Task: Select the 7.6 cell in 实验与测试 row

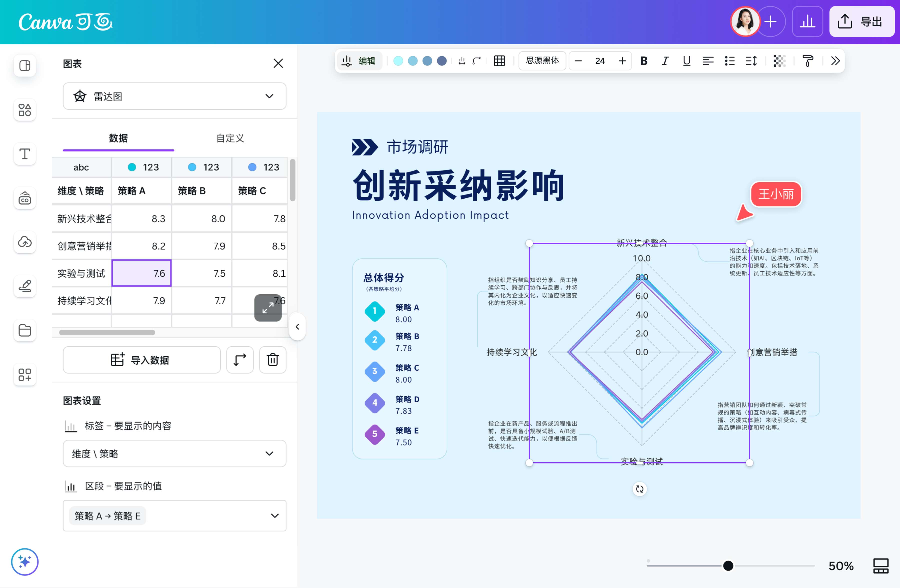Action: coord(141,273)
